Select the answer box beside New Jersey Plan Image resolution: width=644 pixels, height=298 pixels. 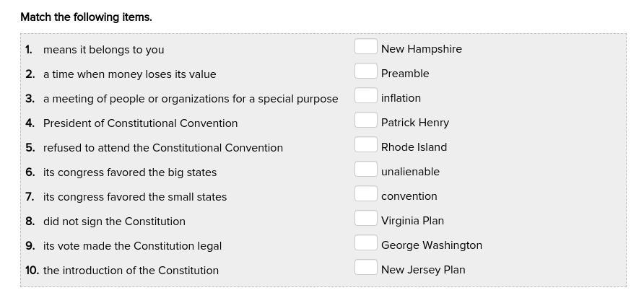365,267
